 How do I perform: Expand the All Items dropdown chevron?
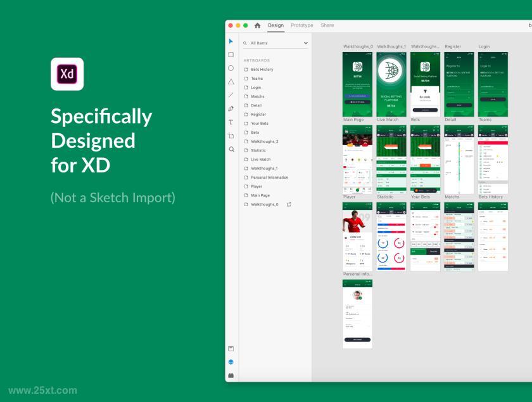click(x=306, y=43)
